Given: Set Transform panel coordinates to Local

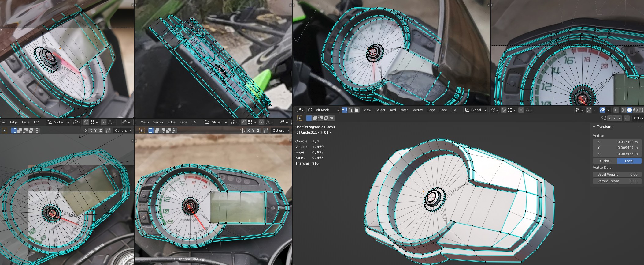Looking at the screenshot, I should (x=629, y=161).
